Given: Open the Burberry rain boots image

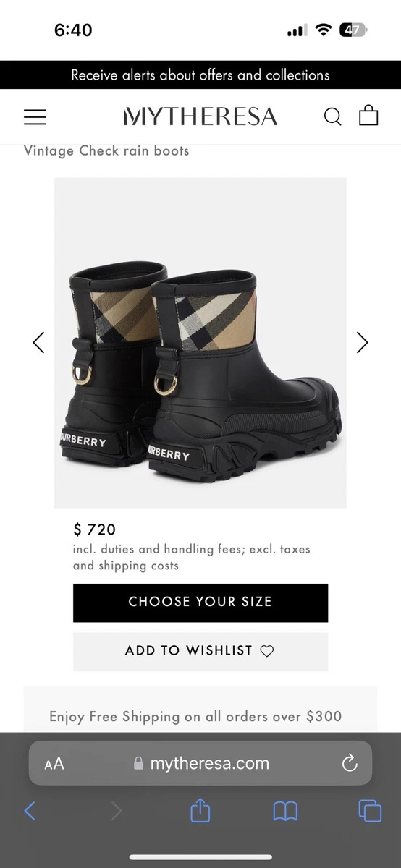Looking at the screenshot, I should coord(200,342).
